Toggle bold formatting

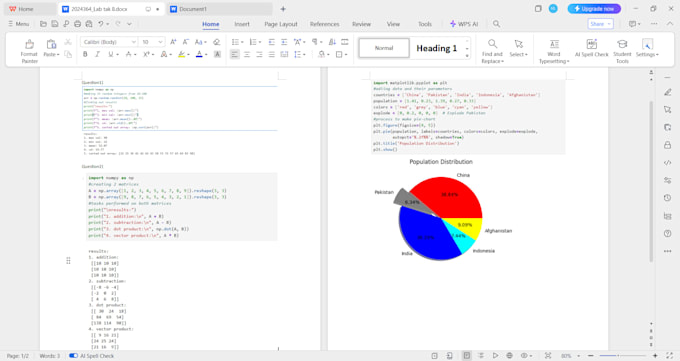click(x=85, y=54)
